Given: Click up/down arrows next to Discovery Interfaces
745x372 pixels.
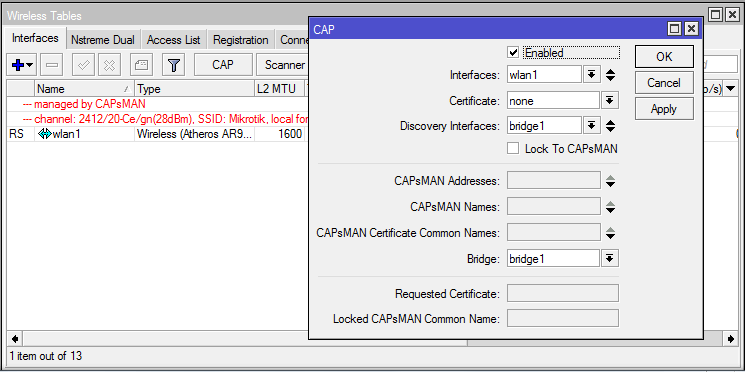Looking at the screenshot, I should [x=611, y=126].
